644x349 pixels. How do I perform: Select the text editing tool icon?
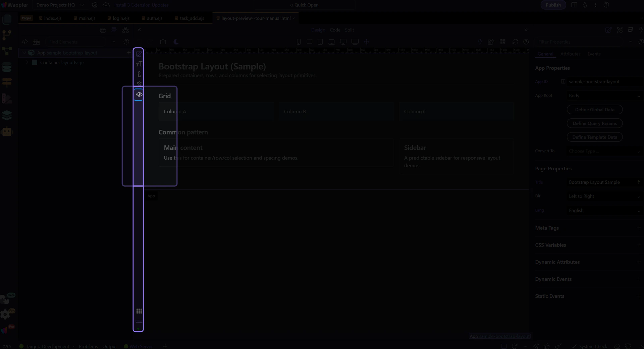[139, 64]
